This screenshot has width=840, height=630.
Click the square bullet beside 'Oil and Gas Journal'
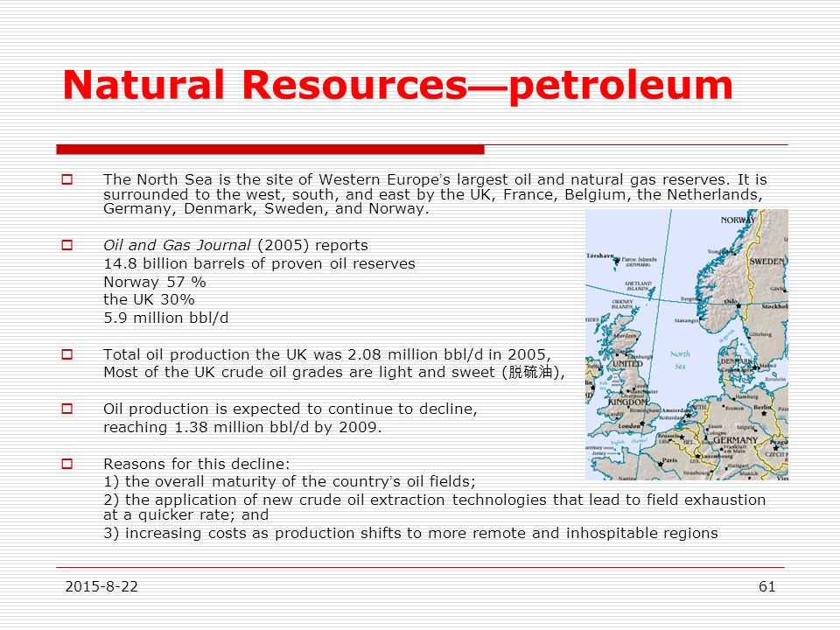coord(67,245)
